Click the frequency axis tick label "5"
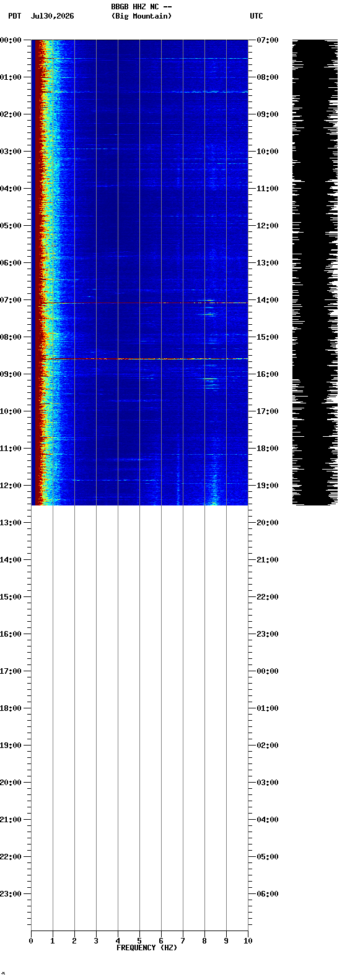Viewport: 342px width, 980px height. click(x=139, y=941)
